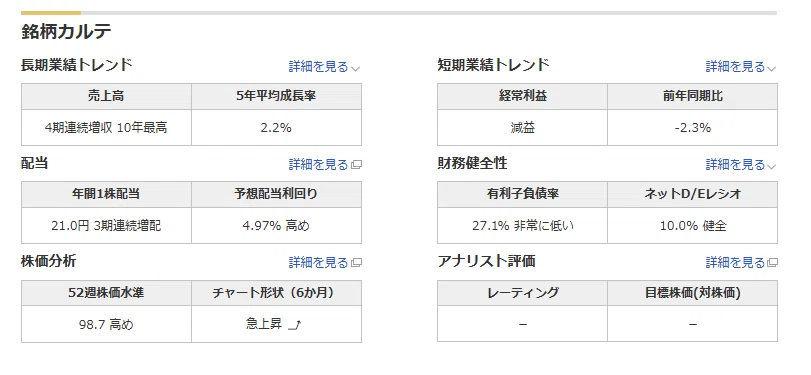Click the 急上昇 chart shape arrow icon
Image resolution: width=811 pixels, height=375 pixels.
pyautogui.click(x=294, y=325)
